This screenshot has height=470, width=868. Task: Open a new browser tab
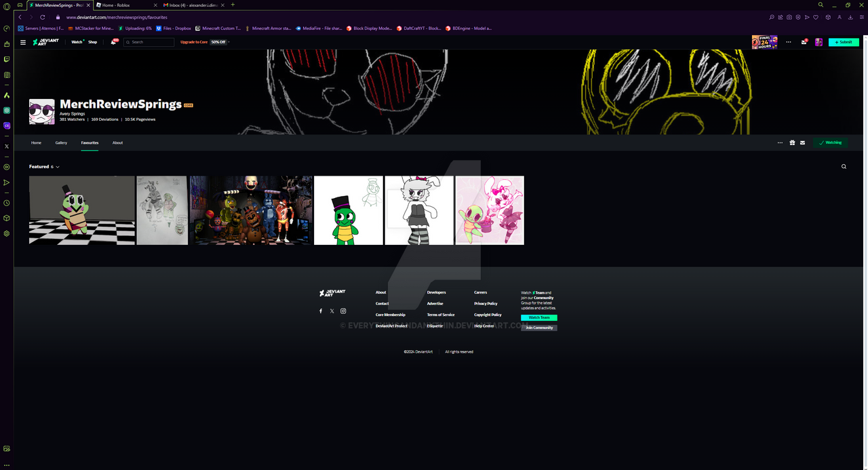coord(233,5)
